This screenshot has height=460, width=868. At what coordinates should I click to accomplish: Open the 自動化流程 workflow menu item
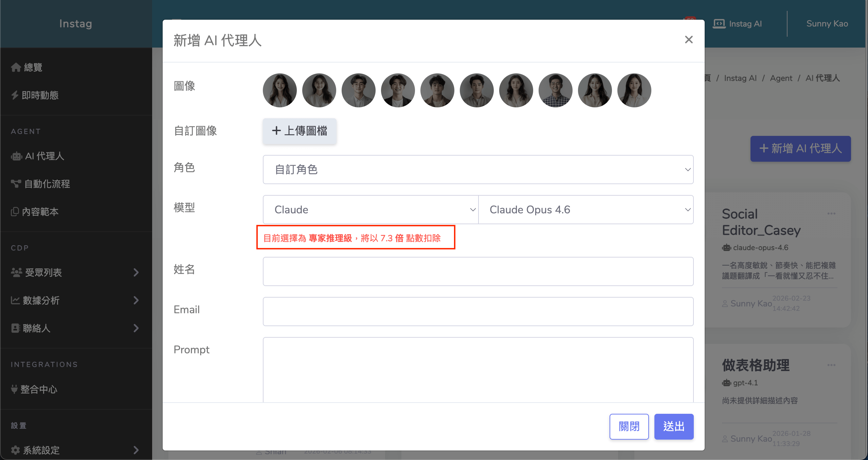(x=47, y=184)
